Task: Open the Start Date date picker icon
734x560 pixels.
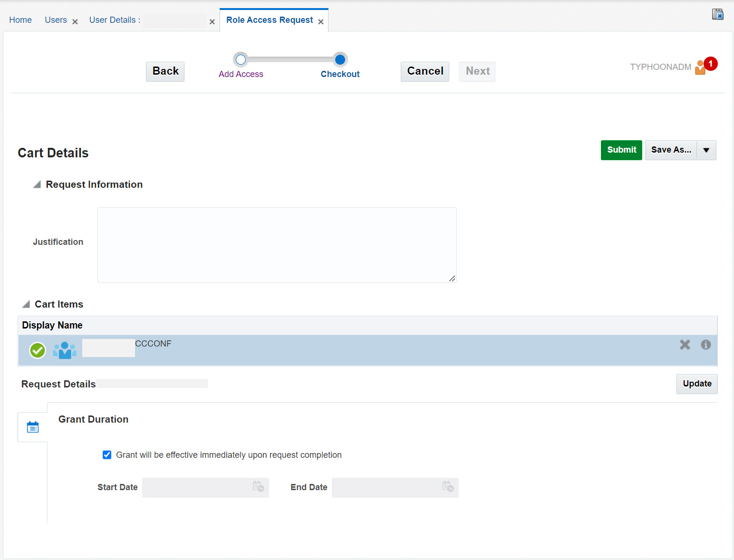Action: (259, 487)
